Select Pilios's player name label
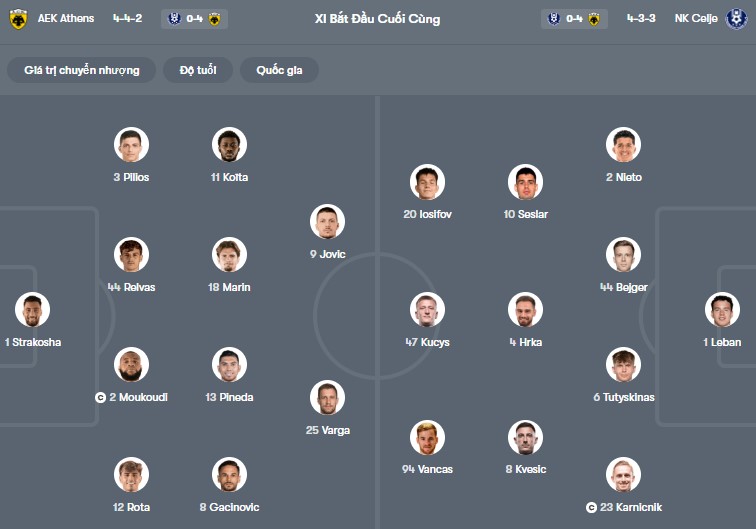Viewport: 756px width, 529px height. point(131,178)
